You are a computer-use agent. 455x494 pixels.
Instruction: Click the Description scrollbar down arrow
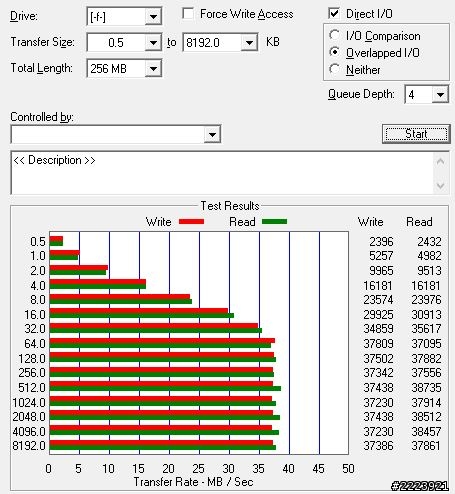(x=440, y=185)
